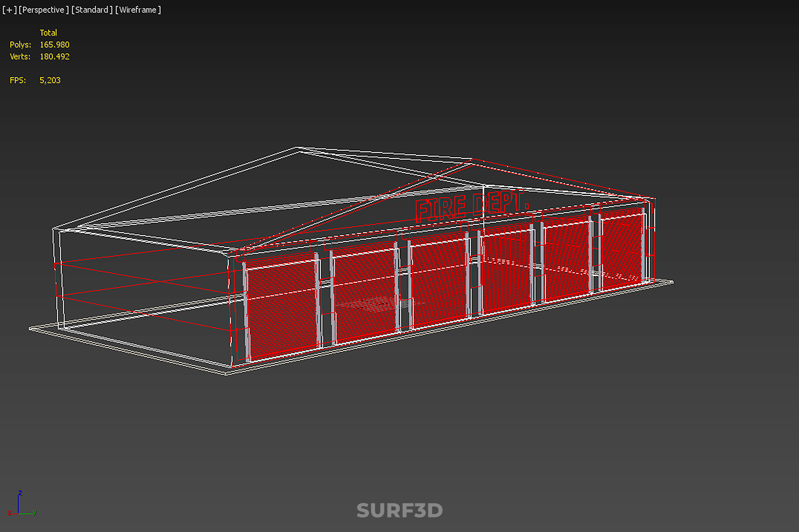Click the Verts count value 180.492
Viewport: 799px width, 532px height.
coord(54,57)
